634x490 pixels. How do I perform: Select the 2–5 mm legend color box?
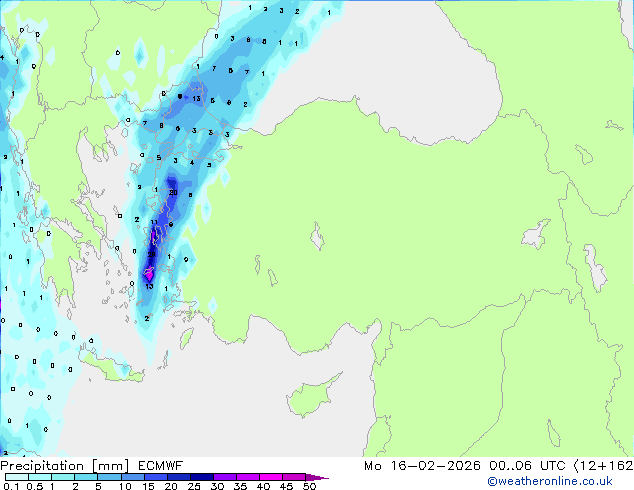coord(86,477)
